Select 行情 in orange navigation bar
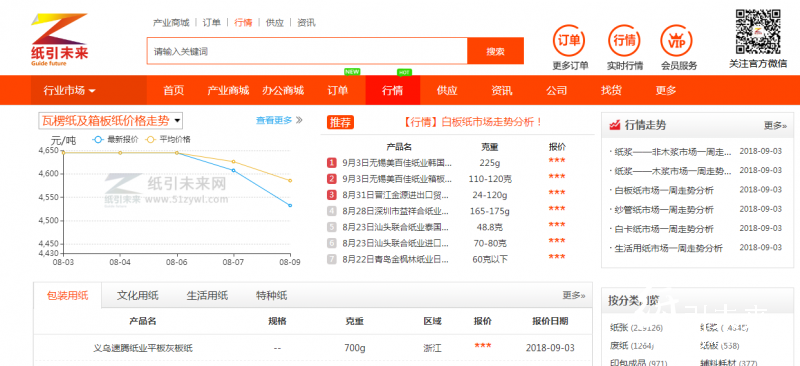This screenshot has height=366, width=800. (x=392, y=91)
